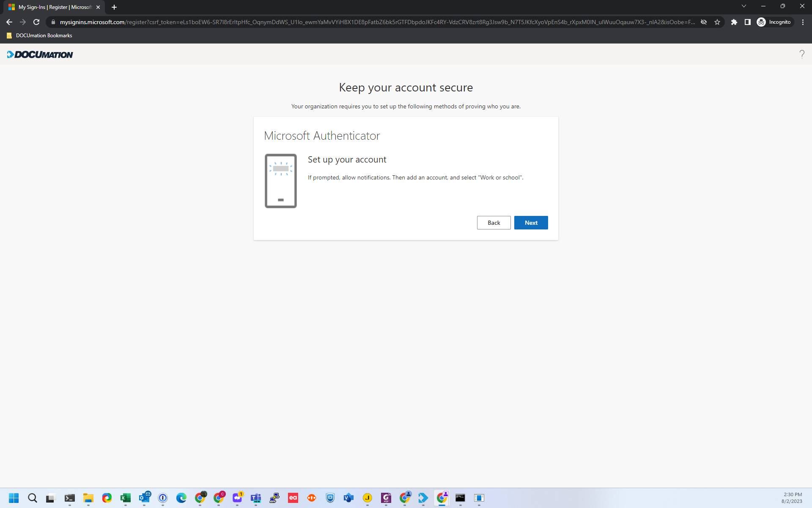Click the Next button
The image size is (812, 508).
531,222
